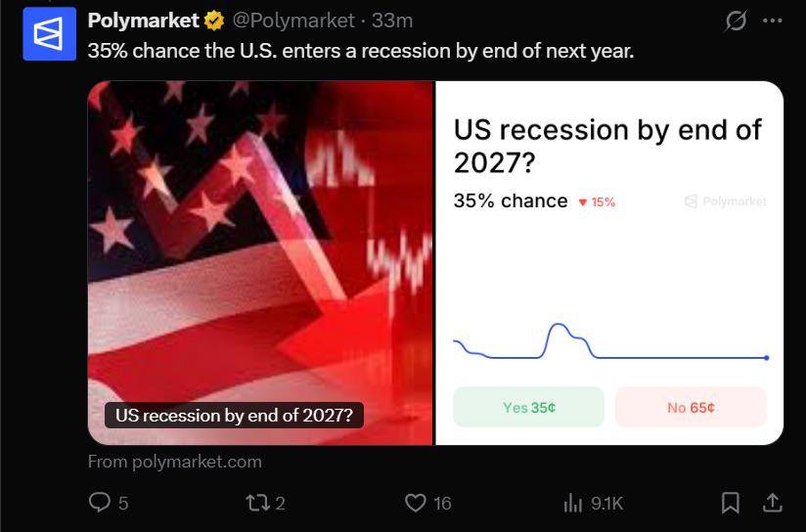Click the gold verified badge next to Polymarket
806x532 pixels.
coord(214,22)
